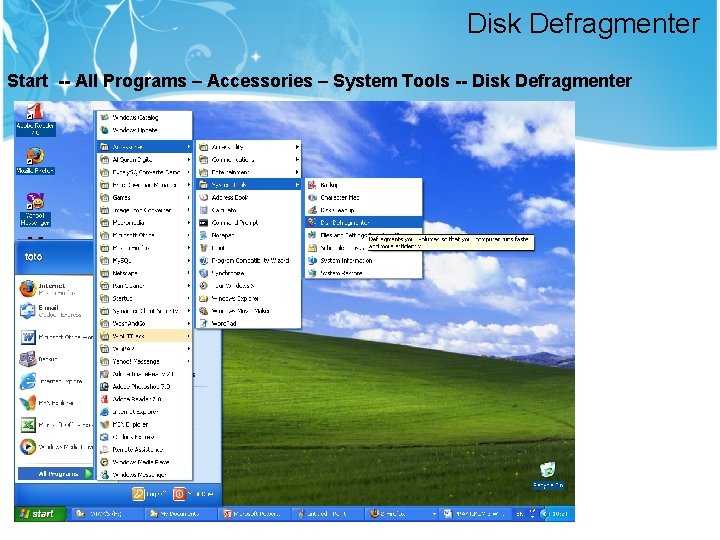Image resolution: width=720 pixels, height=540 pixels.
Task: Open Windows Movie Maker entry
Action: coord(249,311)
